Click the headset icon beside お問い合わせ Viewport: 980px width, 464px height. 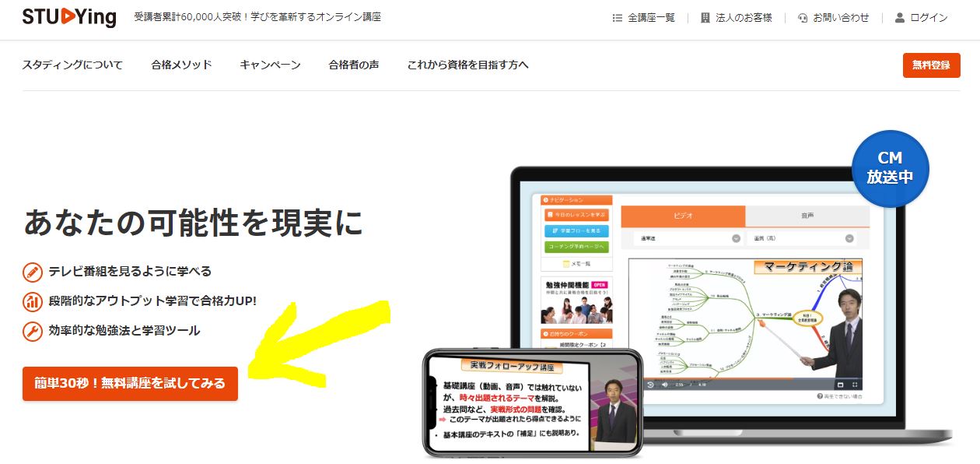[x=803, y=18]
